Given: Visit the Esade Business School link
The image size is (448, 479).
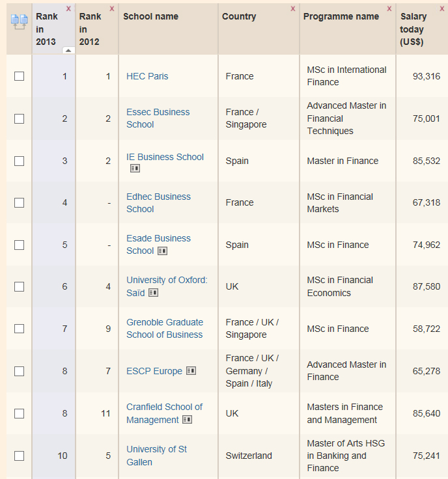Looking at the screenshot, I should [x=159, y=245].
